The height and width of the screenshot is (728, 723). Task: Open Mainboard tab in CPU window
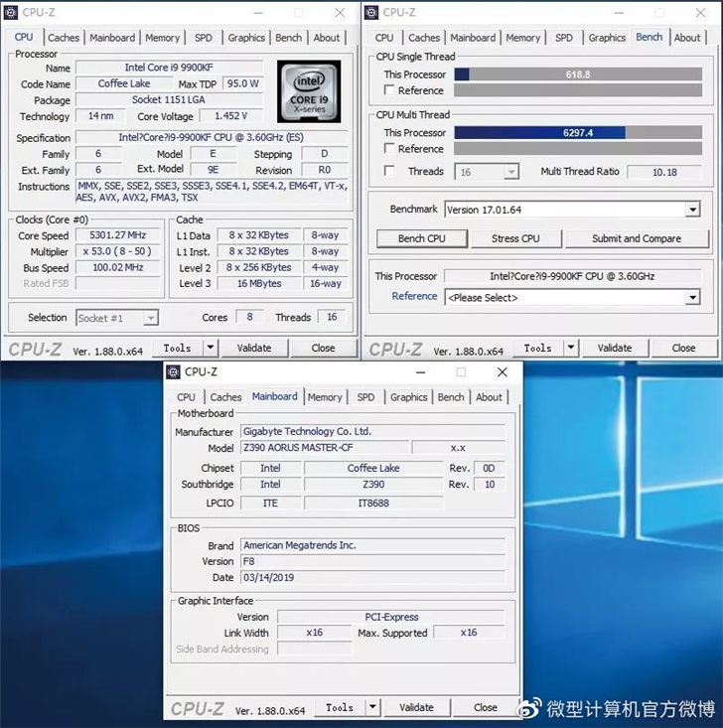(x=112, y=38)
